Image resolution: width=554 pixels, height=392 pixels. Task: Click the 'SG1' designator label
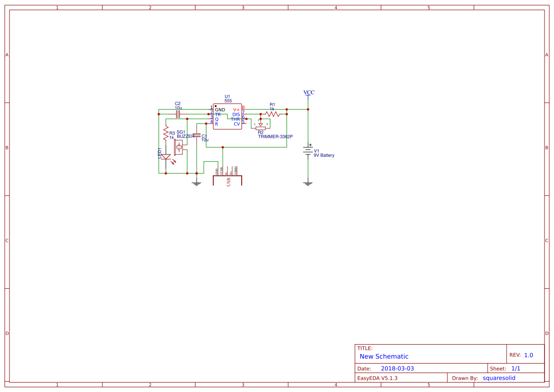(181, 132)
